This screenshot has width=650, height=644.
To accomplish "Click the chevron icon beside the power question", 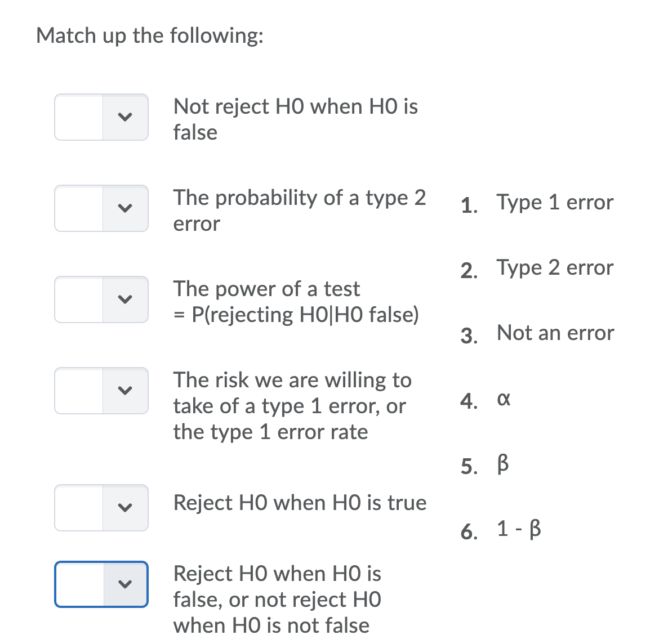I will 125,299.
